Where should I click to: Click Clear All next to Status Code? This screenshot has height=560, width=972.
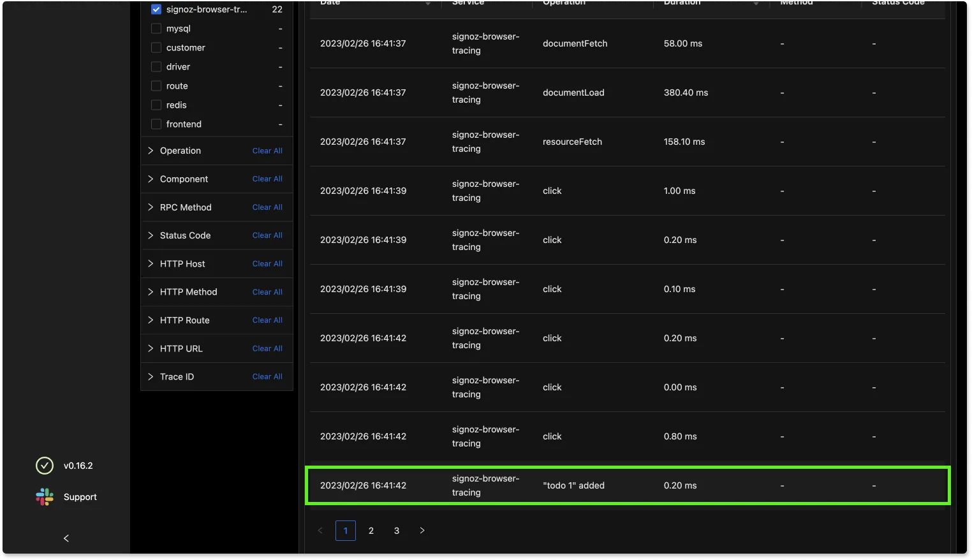[x=267, y=235]
